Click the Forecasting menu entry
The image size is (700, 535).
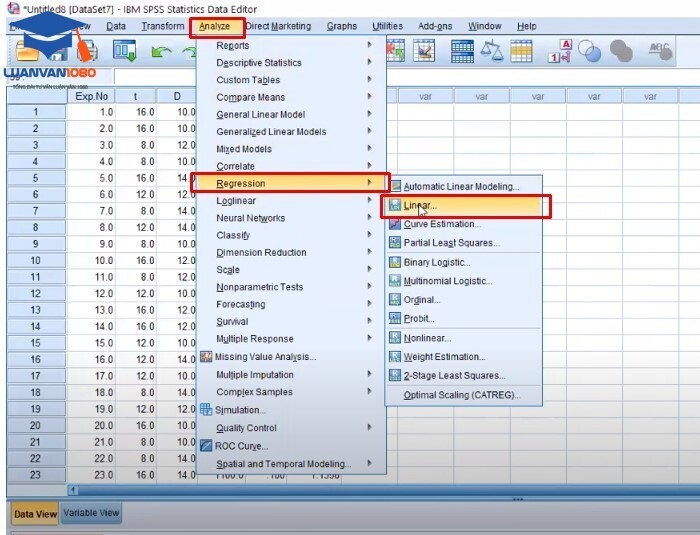tap(241, 305)
